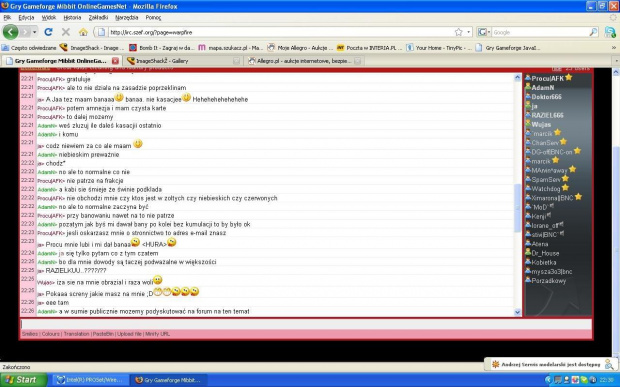Click the Upload file link

coord(129,334)
